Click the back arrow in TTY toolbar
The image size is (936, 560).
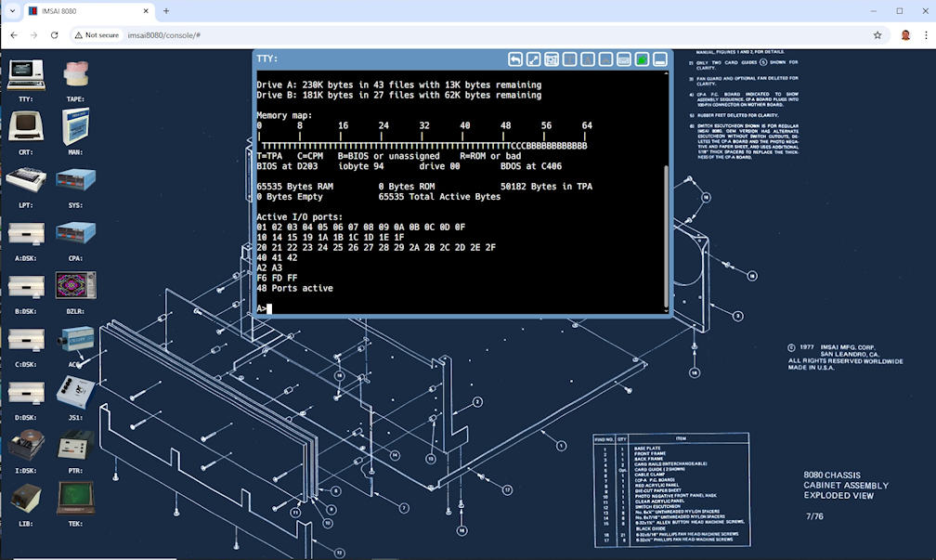(x=515, y=59)
